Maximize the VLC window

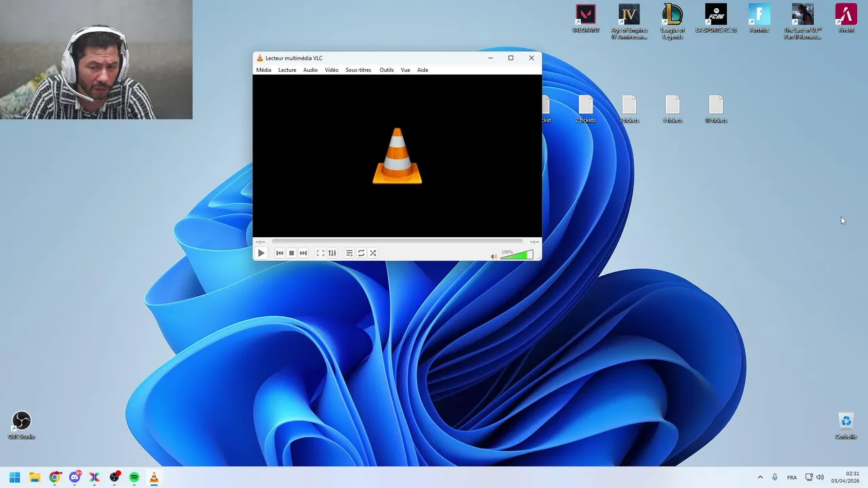(x=511, y=58)
